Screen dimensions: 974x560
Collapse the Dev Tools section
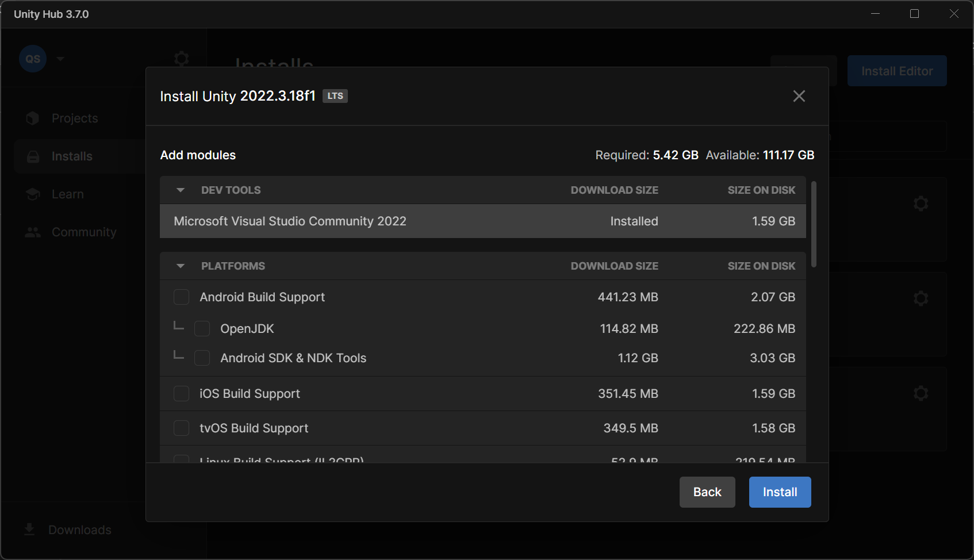pos(181,190)
